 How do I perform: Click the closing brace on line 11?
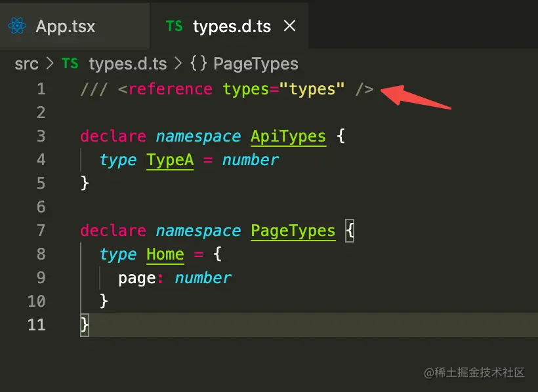pos(84,324)
